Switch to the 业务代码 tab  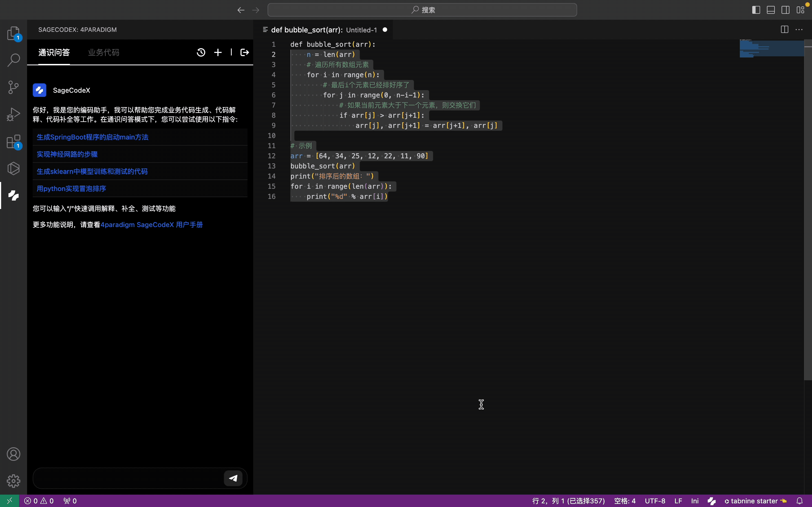(x=104, y=52)
